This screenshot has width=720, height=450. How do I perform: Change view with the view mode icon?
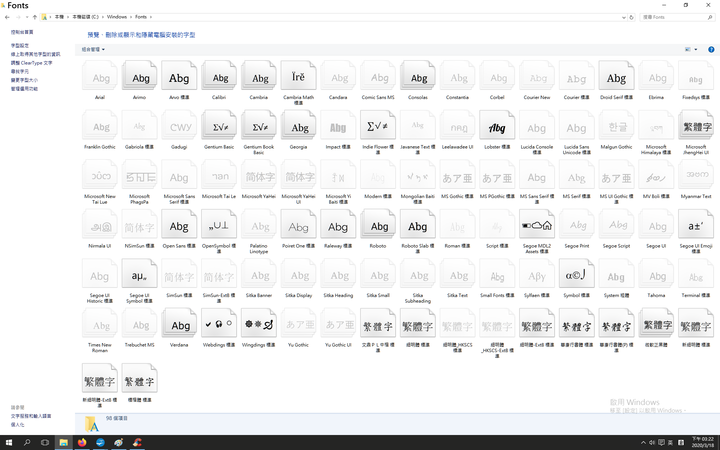click(688, 49)
